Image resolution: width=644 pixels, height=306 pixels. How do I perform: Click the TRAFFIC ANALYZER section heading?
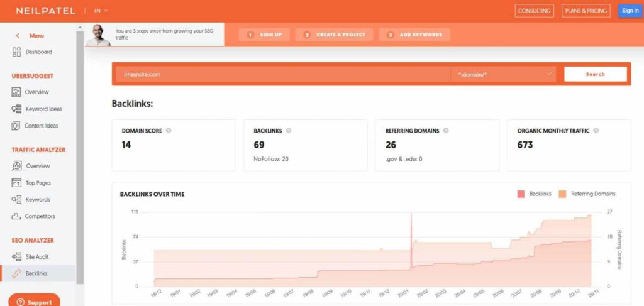pyautogui.click(x=38, y=150)
